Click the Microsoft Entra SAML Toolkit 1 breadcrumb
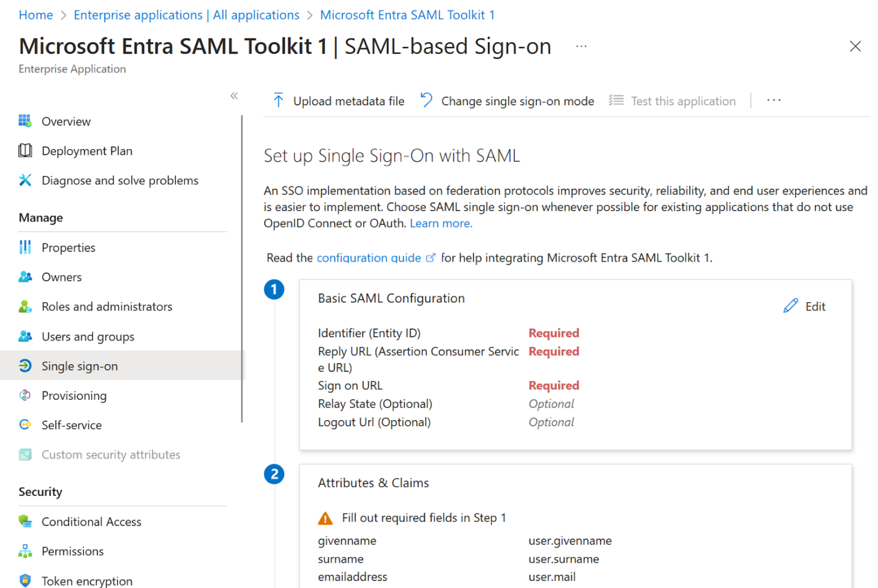The image size is (878, 588). (x=407, y=15)
